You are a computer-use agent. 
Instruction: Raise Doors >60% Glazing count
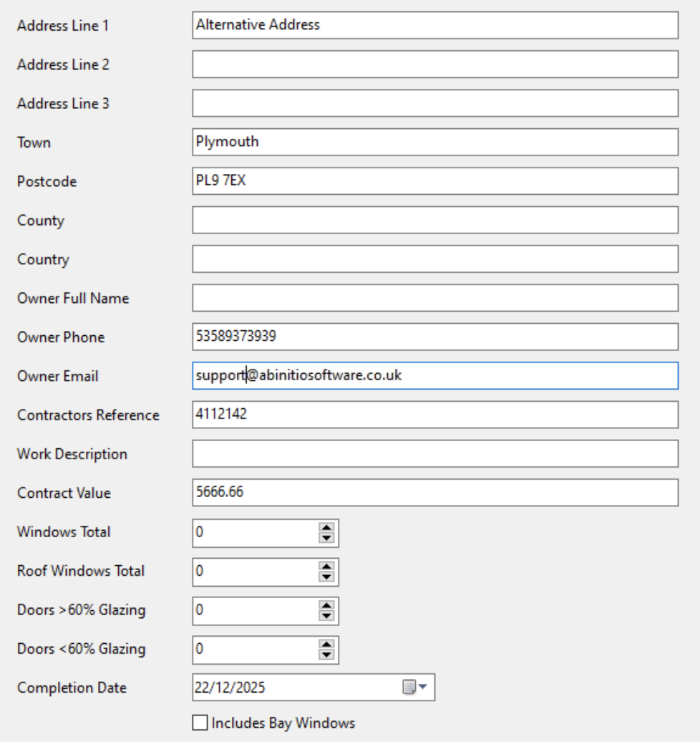327,606
